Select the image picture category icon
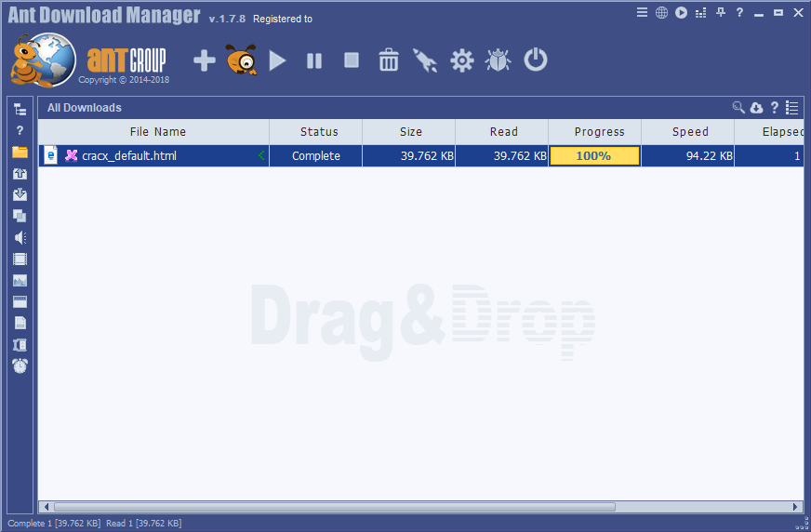The image size is (811, 532). (20, 280)
